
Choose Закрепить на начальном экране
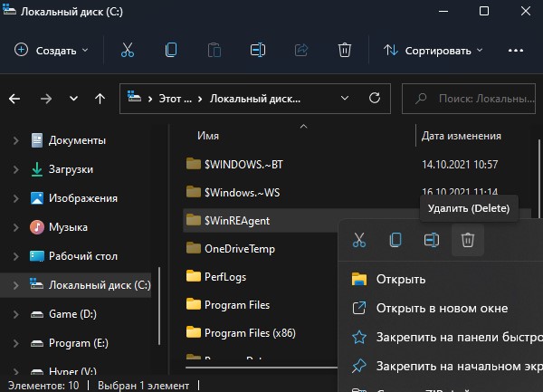coord(441,366)
